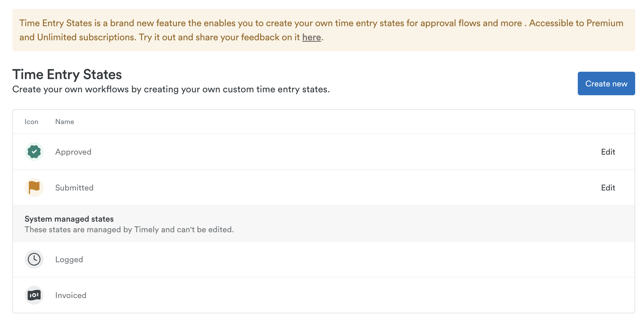644x321 pixels.
Task: Click the Logged clock icon
Action: pos(34,259)
